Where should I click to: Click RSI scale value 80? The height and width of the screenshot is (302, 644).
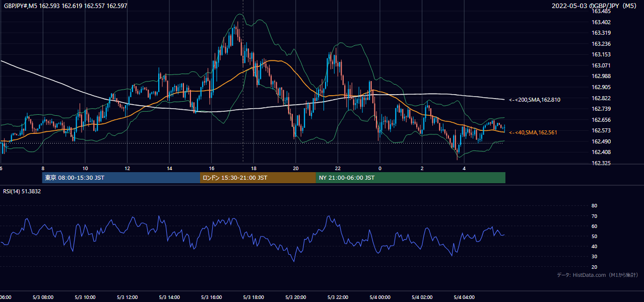click(x=594, y=206)
